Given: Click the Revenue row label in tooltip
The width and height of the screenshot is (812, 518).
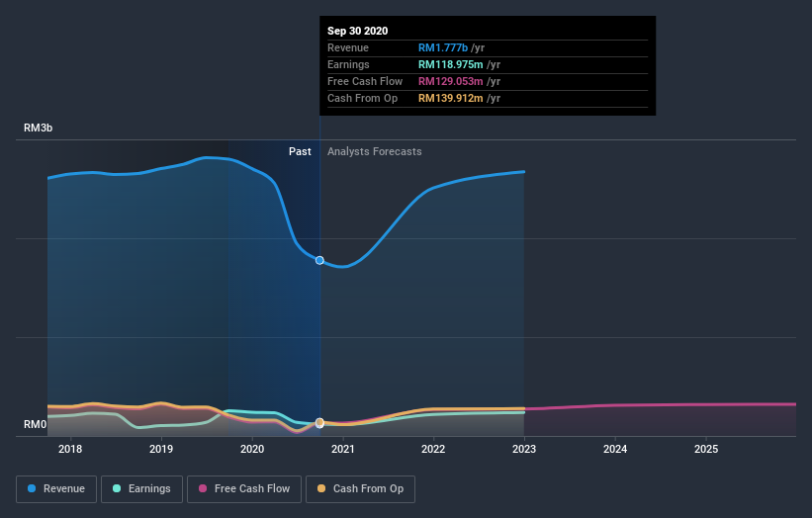Looking at the screenshot, I should coord(348,47).
